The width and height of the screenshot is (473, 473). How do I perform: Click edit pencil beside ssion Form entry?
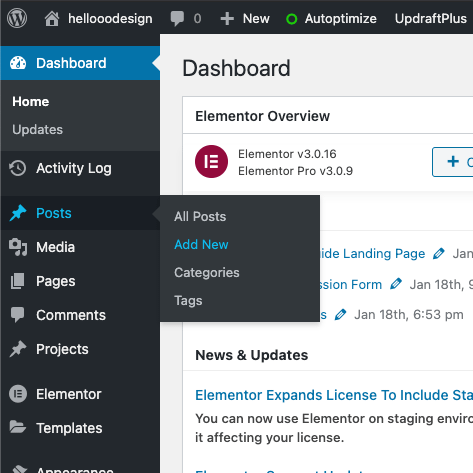pos(396,284)
